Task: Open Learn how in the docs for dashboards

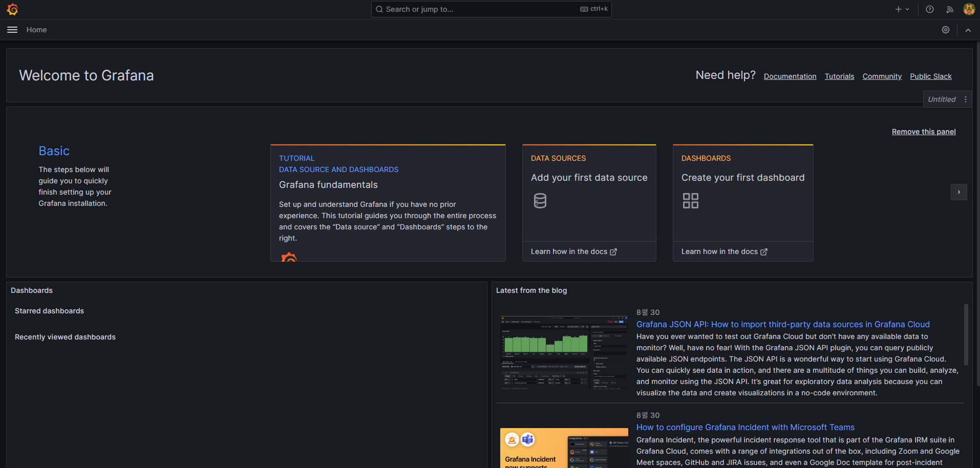Action: (x=724, y=251)
